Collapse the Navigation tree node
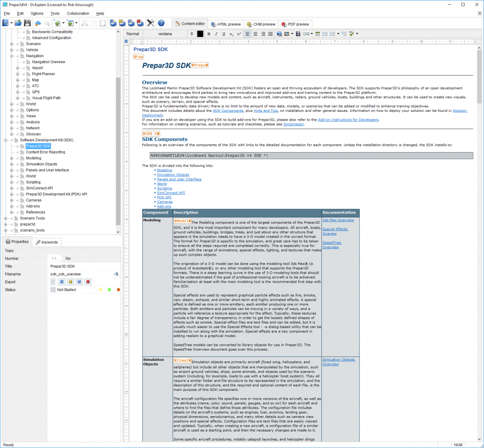Image resolution: width=484 pixels, height=448 pixels. 12,56
